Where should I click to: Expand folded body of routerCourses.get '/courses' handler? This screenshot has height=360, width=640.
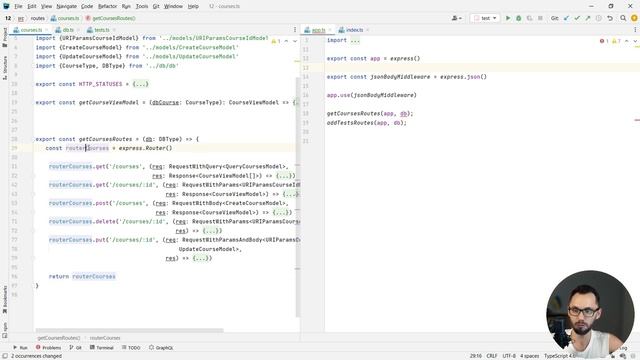click(284, 176)
